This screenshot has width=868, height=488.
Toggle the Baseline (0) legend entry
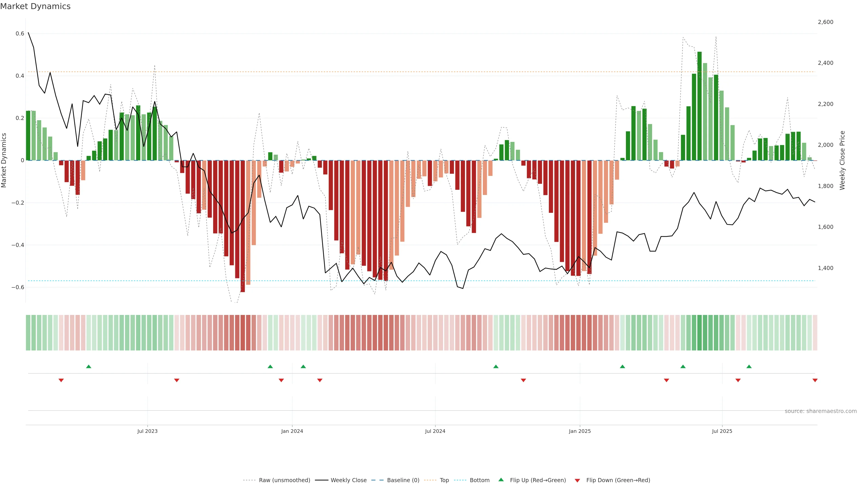point(403,480)
